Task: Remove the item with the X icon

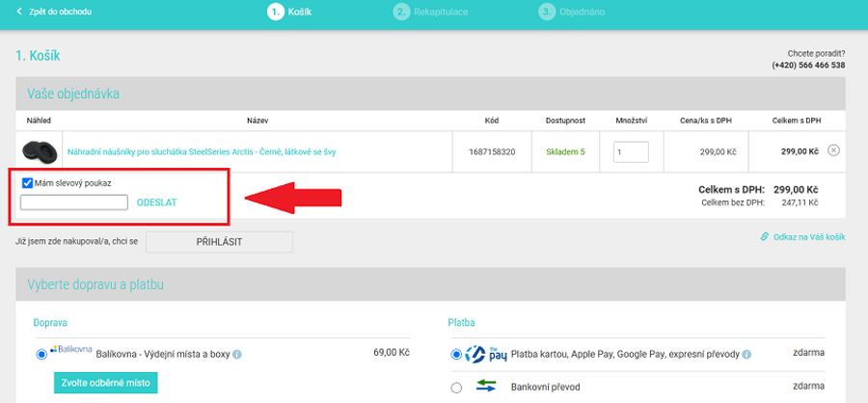Action: 834,150
